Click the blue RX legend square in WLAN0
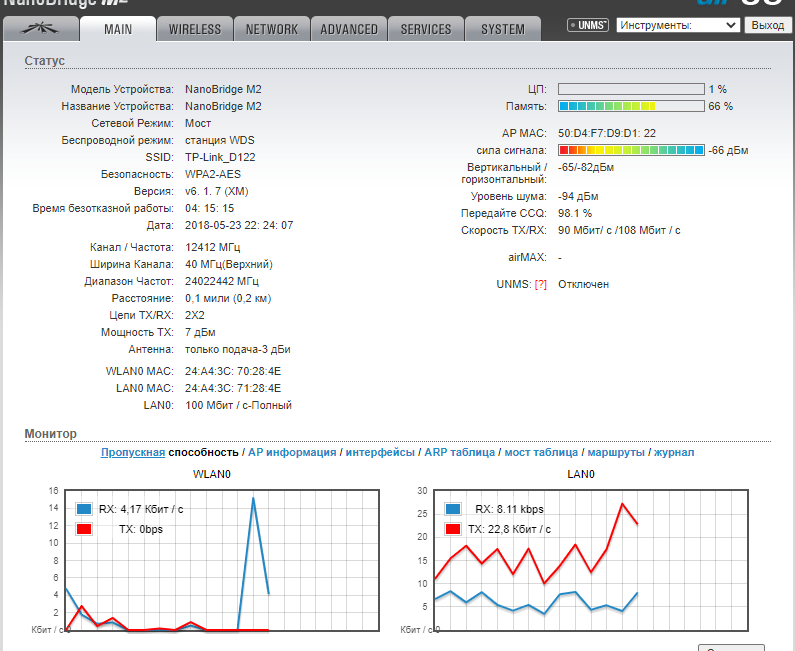The width and height of the screenshot is (795, 651). [x=84, y=509]
